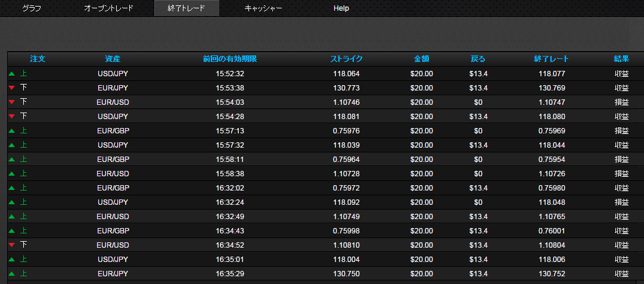Click 損益 result in 15:57:13 row
Viewport: 644px width, 284px height.
[622, 131]
